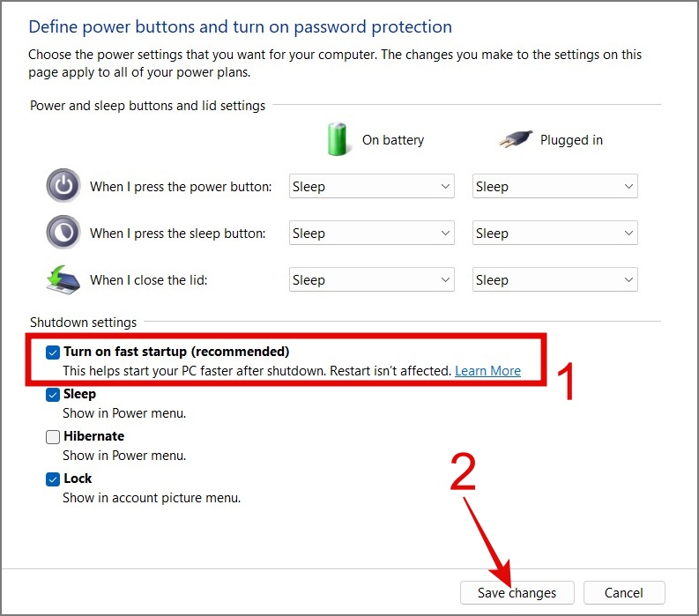The width and height of the screenshot is (699, 616).
Task: Click the Turn on fast startup label
Action: [176, 352]
